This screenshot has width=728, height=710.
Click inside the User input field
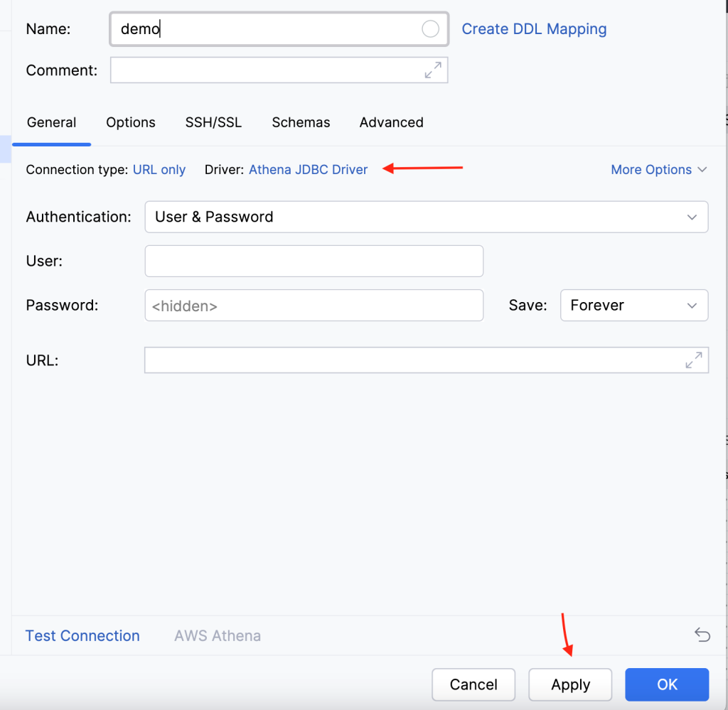[313, 261]
